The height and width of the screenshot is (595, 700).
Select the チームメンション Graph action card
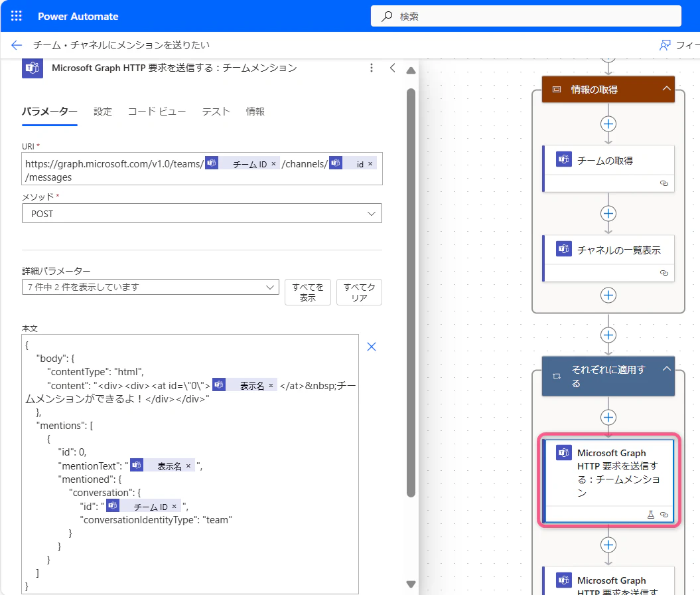point(608,481)
